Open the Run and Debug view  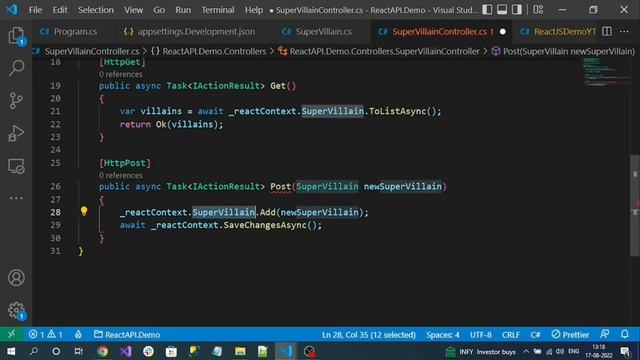(x=16, y=133)
